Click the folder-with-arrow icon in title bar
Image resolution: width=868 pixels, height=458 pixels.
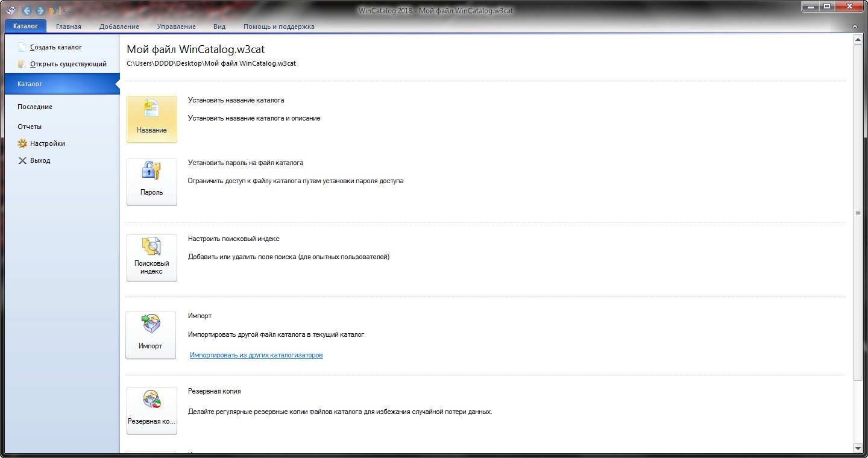coord(54,11)
